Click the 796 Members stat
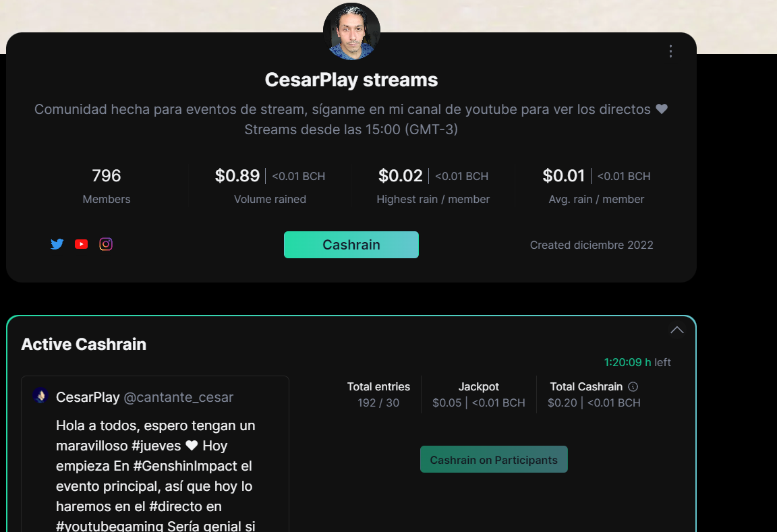The image size is (777, 532). 107,186
